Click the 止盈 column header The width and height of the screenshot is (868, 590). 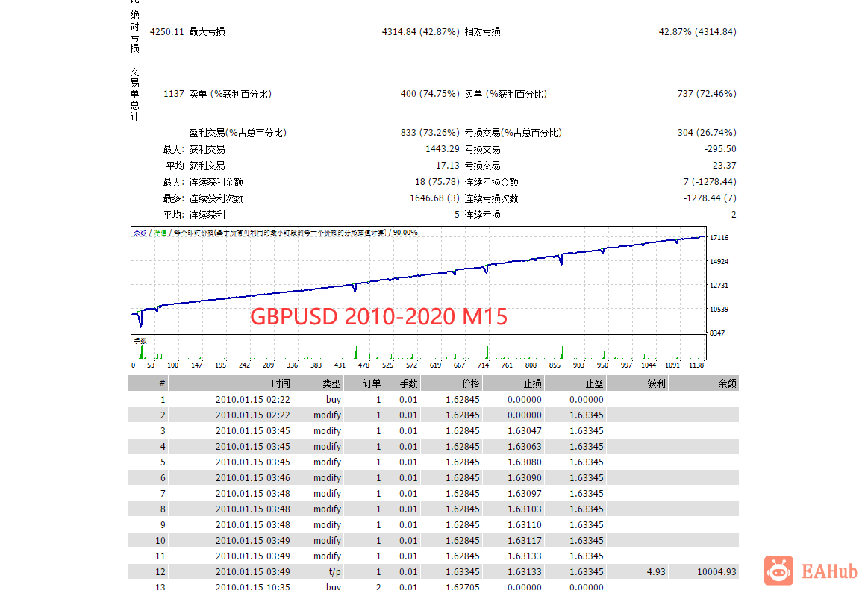[x=575, y=383]
